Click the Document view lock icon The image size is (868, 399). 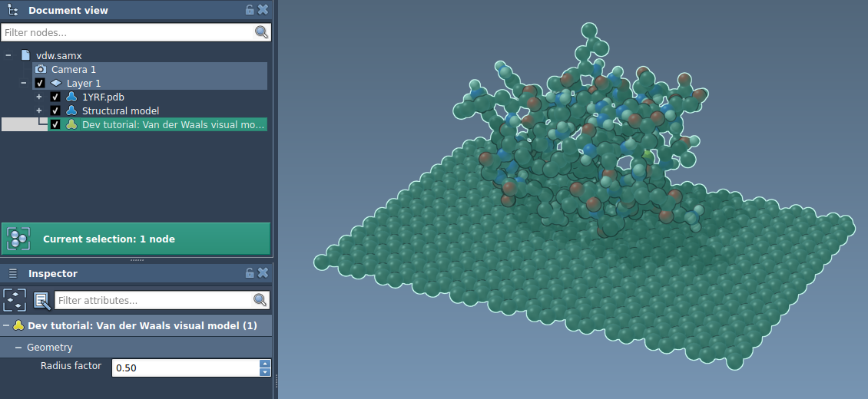pos(250,10)
